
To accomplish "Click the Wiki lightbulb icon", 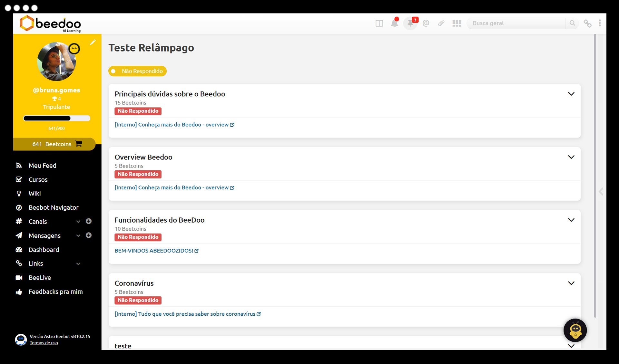I will tap(19, 194).
